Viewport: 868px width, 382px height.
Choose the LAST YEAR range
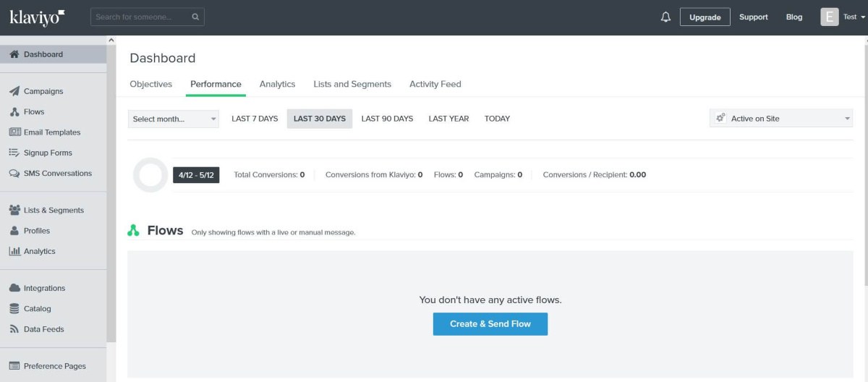point(448,119)
